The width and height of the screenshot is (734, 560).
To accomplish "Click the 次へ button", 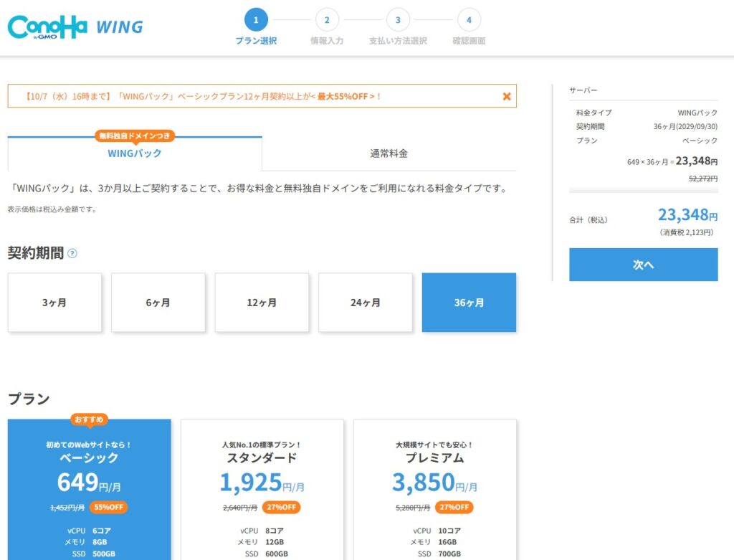I will point(643,265).
